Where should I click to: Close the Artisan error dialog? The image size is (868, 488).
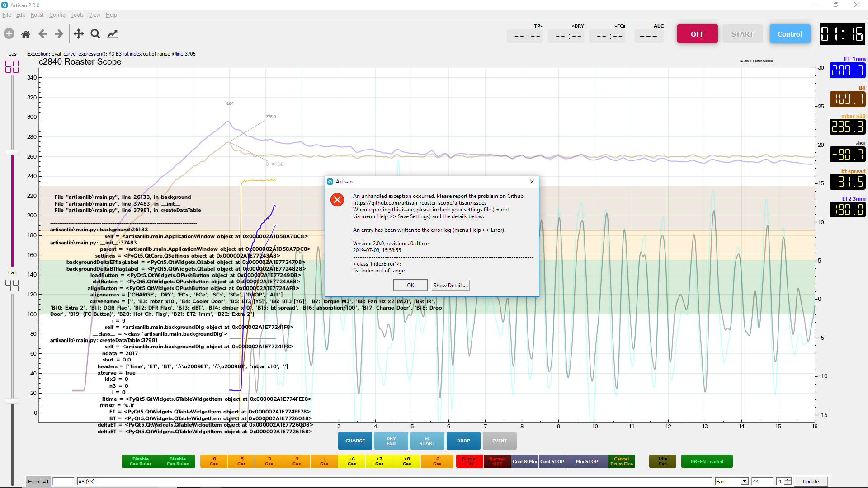pyautogui.click(x=532, y=182)
